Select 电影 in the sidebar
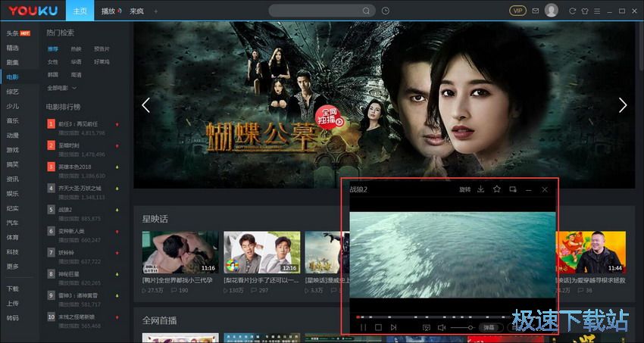Image resolution: width=644 pixels, height=343 pixels. pos(13,76)
